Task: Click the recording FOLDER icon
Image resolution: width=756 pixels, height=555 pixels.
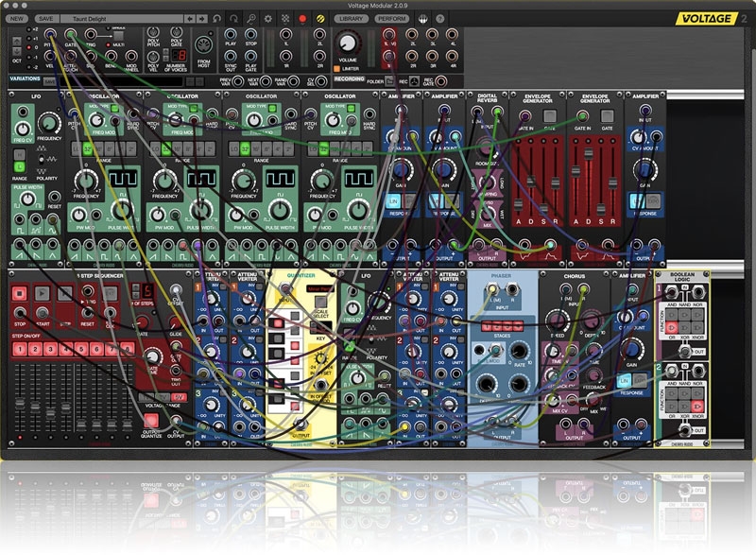Action: 389,81
